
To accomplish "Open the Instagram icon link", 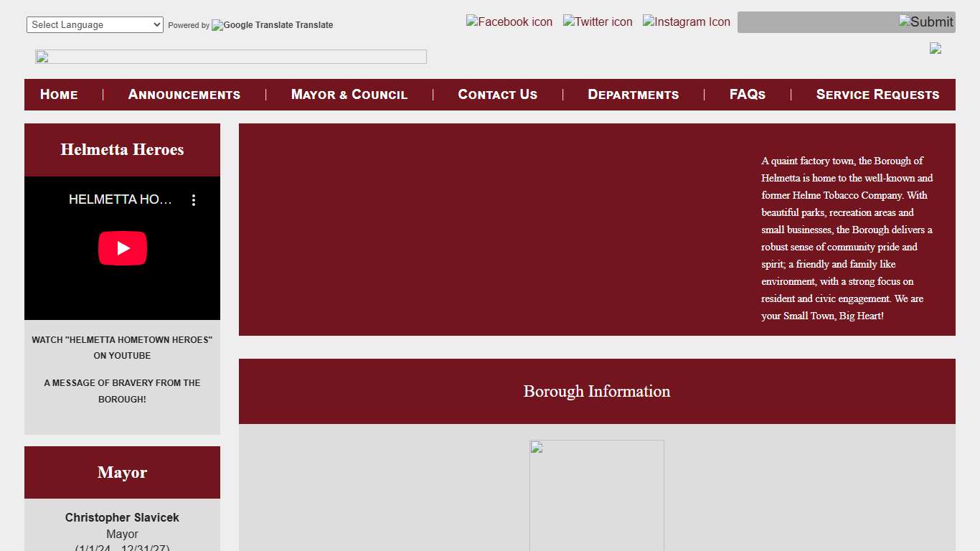I will (x=687, y=22).
